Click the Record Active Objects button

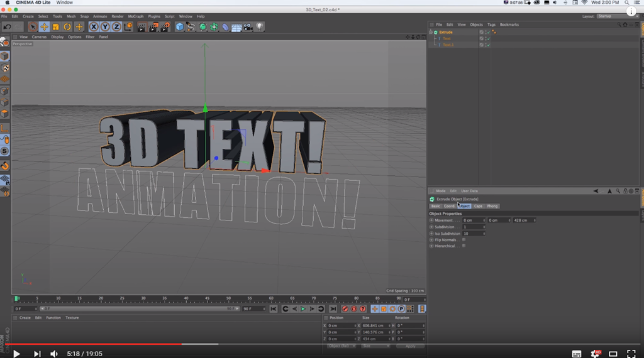345,309
